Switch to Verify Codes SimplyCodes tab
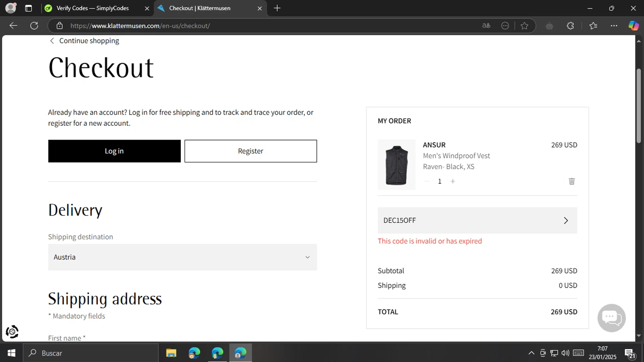Viewport: 644px width, 362px height. coord(97,8)
